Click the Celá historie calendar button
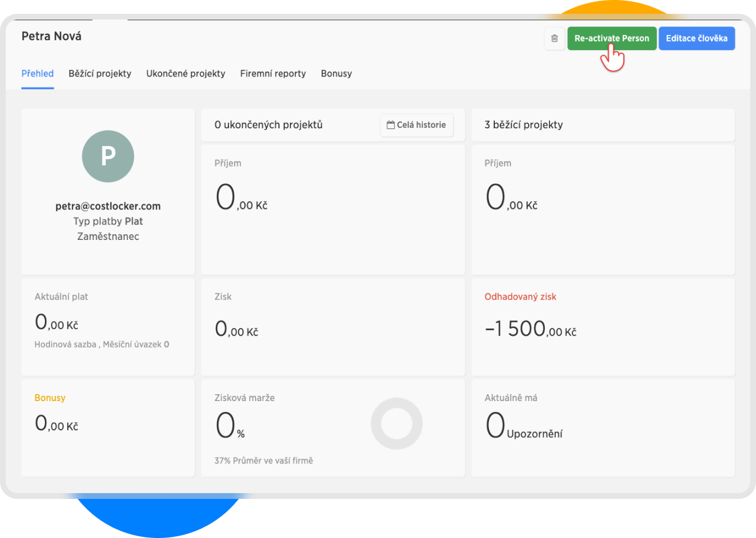The width and height of the screenshot is (756, 538). 417,125
